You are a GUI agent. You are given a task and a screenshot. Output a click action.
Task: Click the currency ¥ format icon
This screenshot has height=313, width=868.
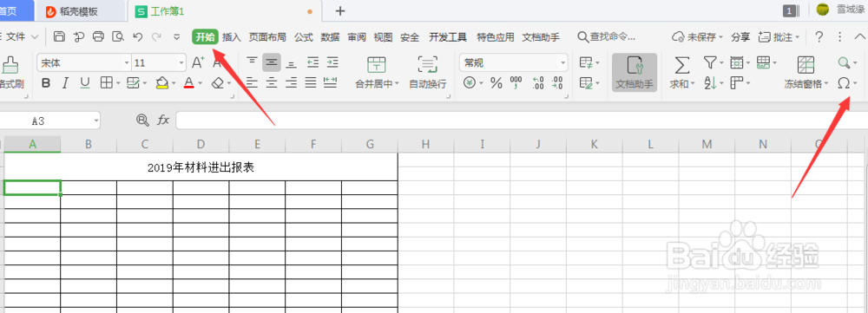470,83
